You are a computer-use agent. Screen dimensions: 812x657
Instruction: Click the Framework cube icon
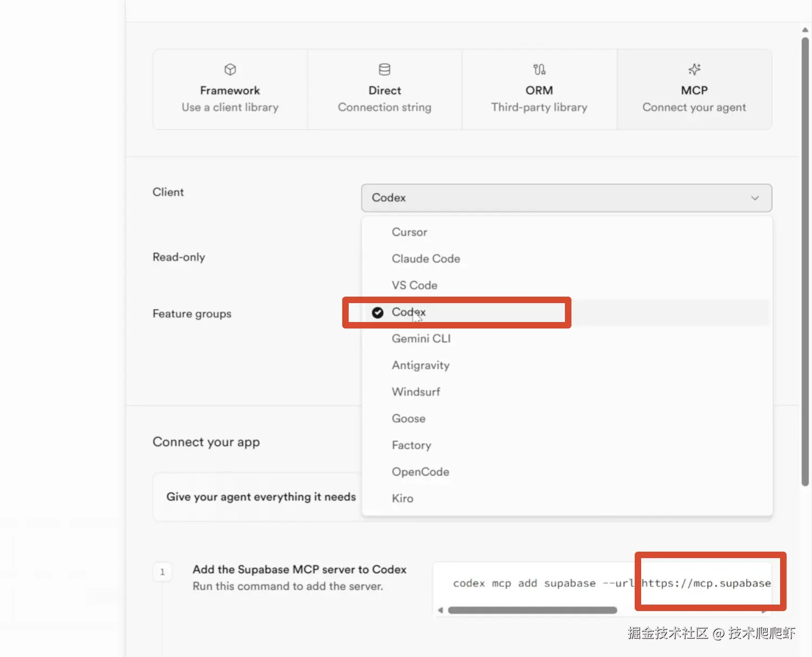pos(230,70)
